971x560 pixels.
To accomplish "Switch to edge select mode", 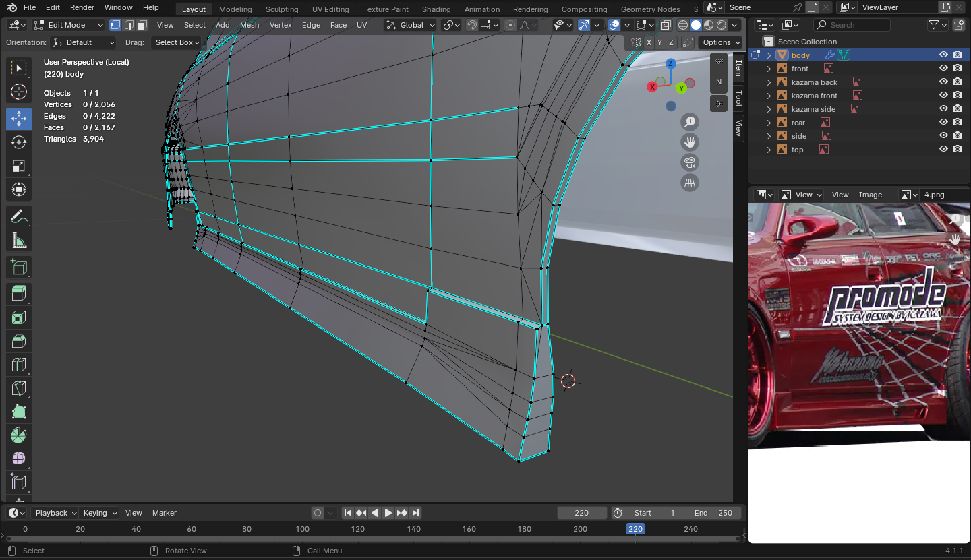I will pyautogui.click(x=128, y=25).
